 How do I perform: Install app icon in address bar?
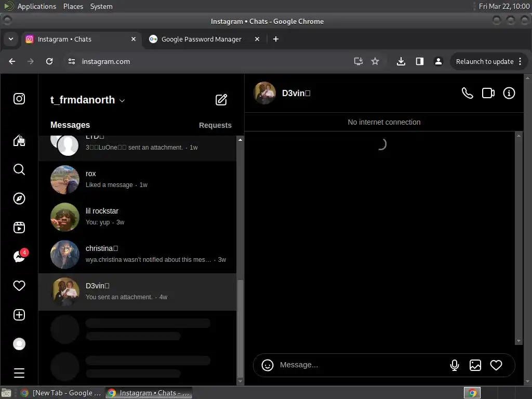tap(358, 61)
